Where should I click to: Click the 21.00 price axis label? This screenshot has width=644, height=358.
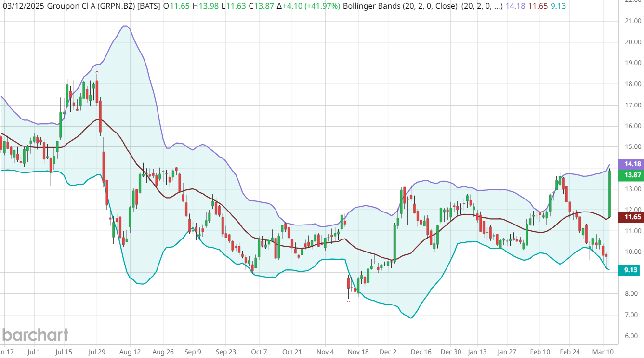(633, 21)
